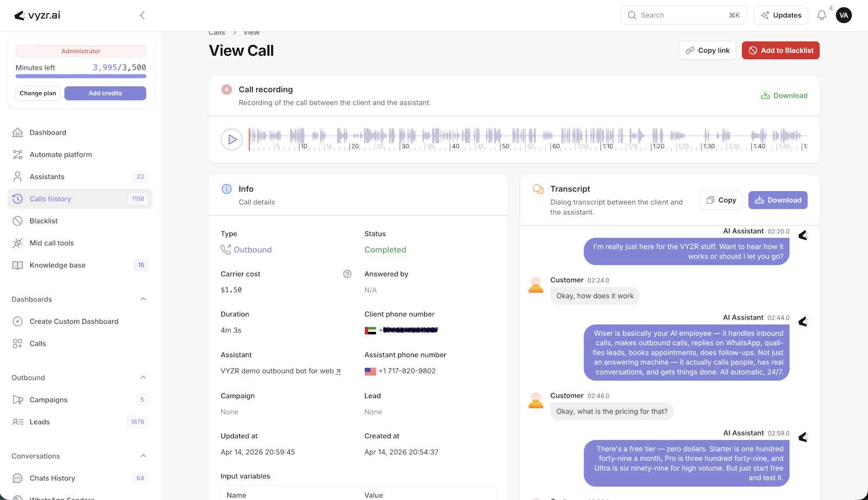The image size is (868, 500).
Task: Click the 'Okay, how does it work' message
Action: tap(595, 296)
